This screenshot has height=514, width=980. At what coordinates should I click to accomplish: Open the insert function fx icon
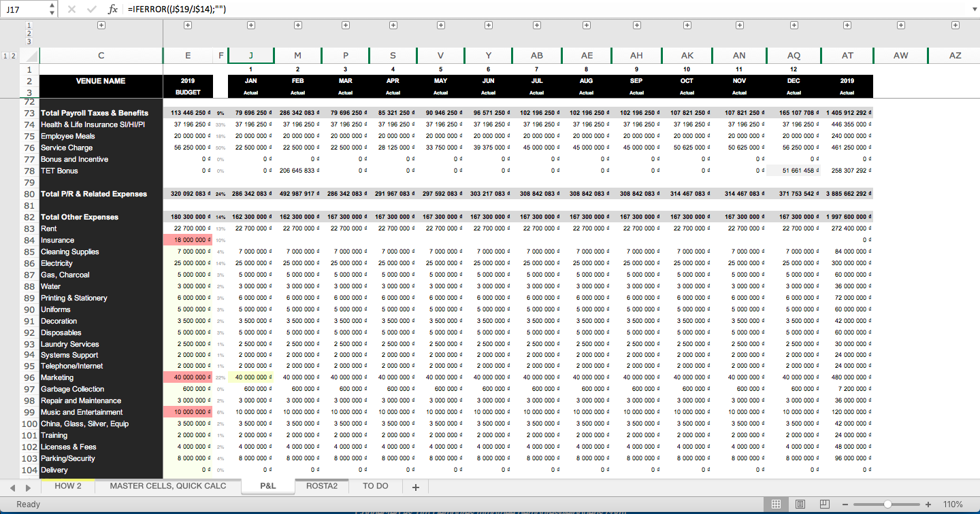[x=113, y=10]
